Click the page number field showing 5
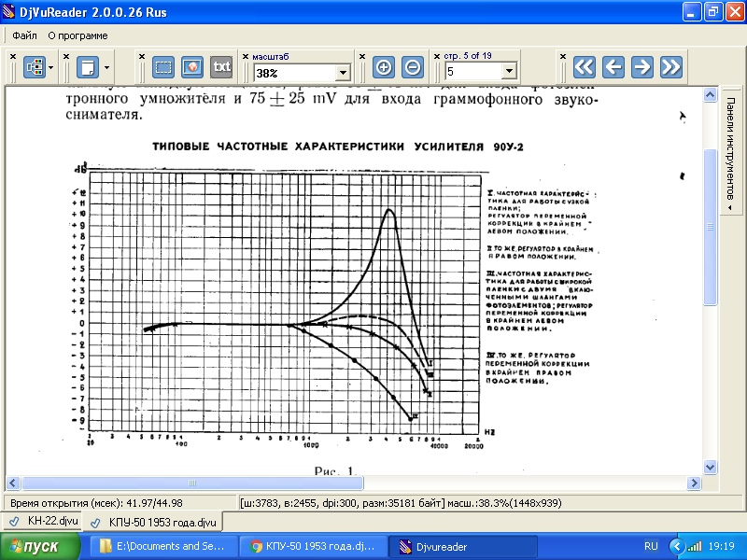The image size is (747, 560). [473, 72]
